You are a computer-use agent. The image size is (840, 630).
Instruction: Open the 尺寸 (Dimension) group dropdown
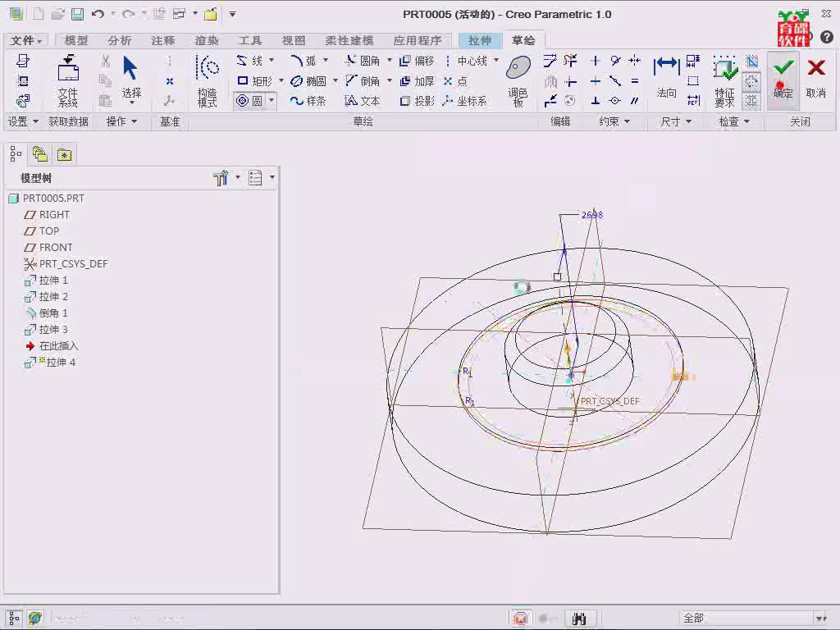click(x=676, y=121)
